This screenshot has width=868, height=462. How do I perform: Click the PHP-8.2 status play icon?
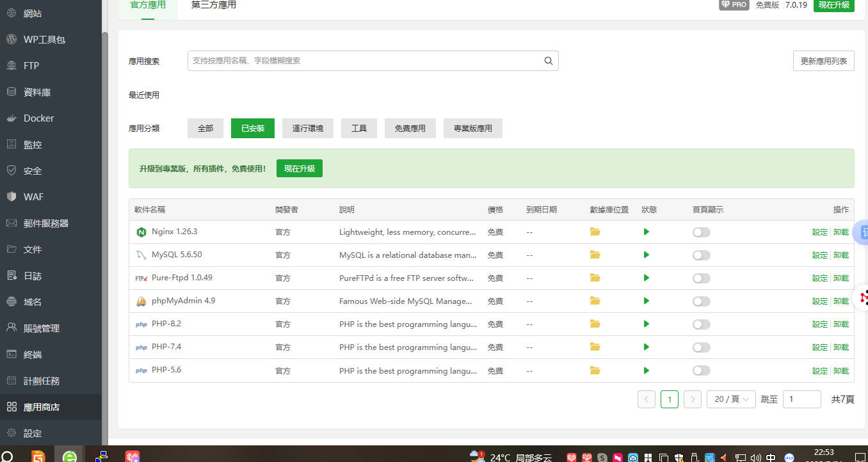pos(646,324)
